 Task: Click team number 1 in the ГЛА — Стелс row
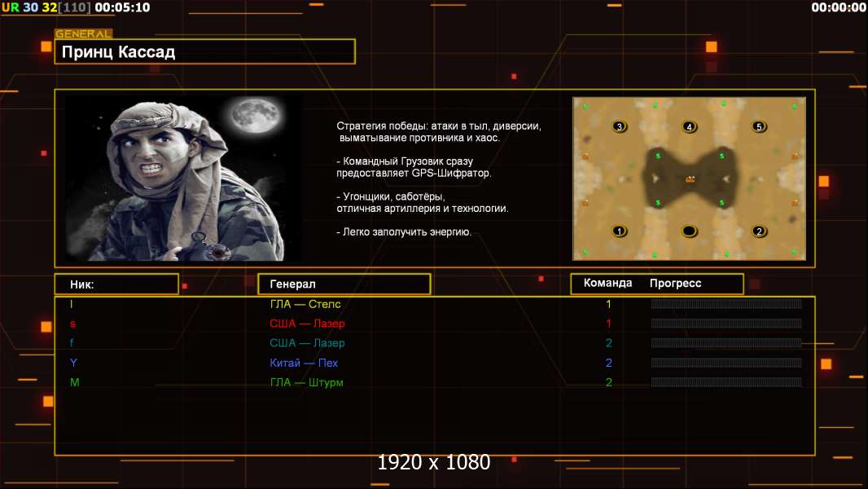click(x=608, y=304)
